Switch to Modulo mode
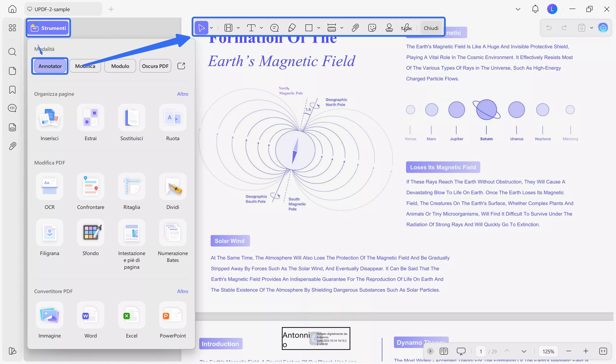This screenshot has width=616, height=364. [120, 66]
